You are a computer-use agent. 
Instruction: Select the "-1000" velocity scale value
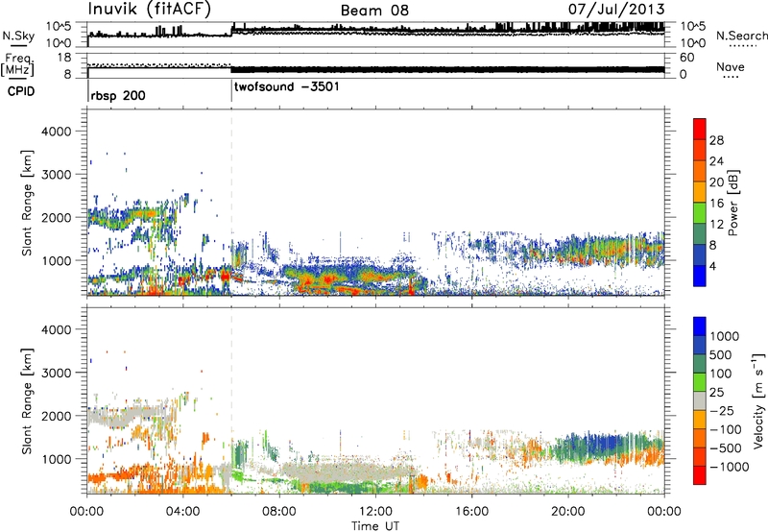(729, 467)
